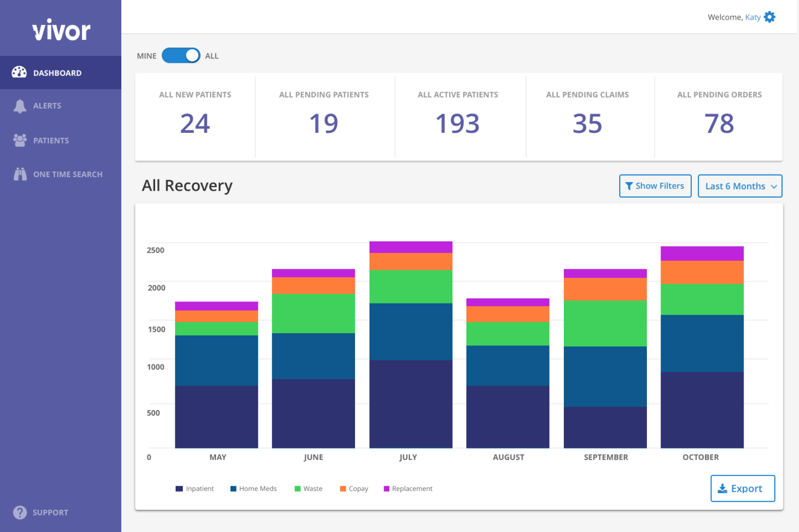Open settings via the gear icon
Viewport: 799px width, 532px height.
[769, 17]
